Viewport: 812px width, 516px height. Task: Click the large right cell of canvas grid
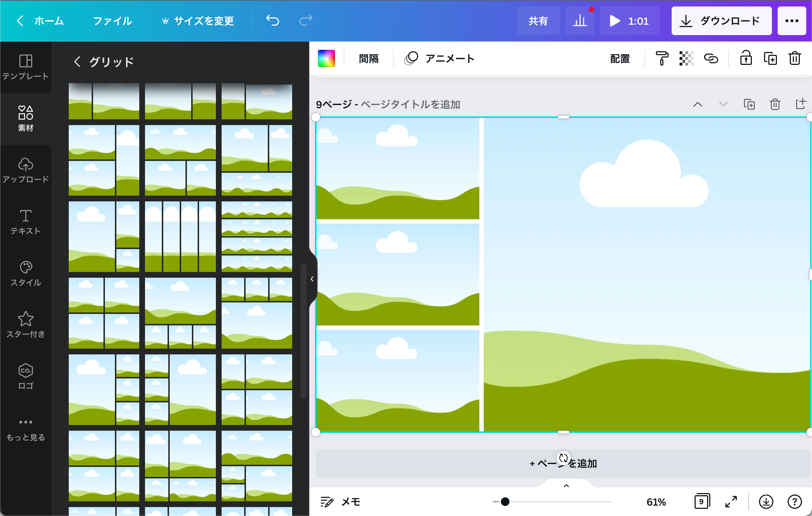click(647, 274)
